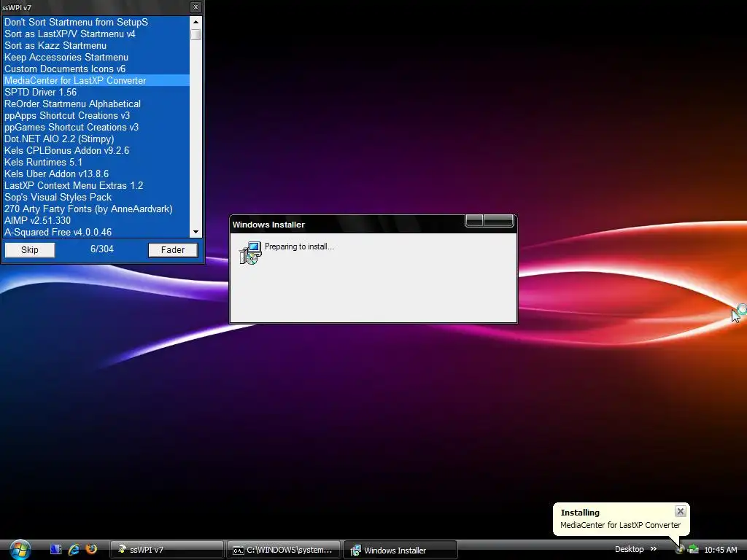Screen dimensions: 747x560
Task: Click the Installing balloon message text
Action: pyautogui.click(x=620, y=525)
